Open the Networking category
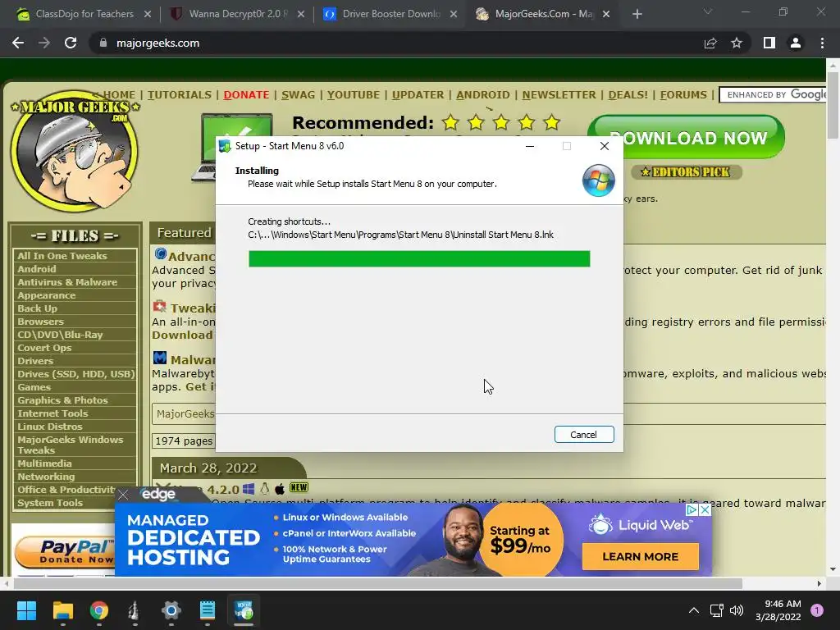Image resolution: width=840 pixels, height=630 pixels. pos(46,477)
